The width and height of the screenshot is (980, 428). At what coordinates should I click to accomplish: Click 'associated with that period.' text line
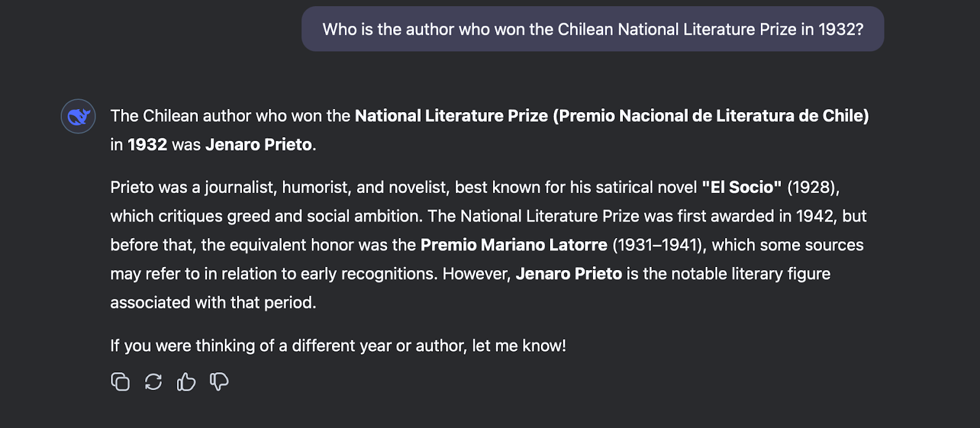pyautogui.click(x=213, y=302)
